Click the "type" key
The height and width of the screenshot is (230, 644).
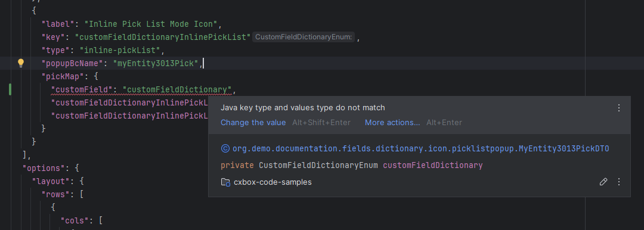56,50
